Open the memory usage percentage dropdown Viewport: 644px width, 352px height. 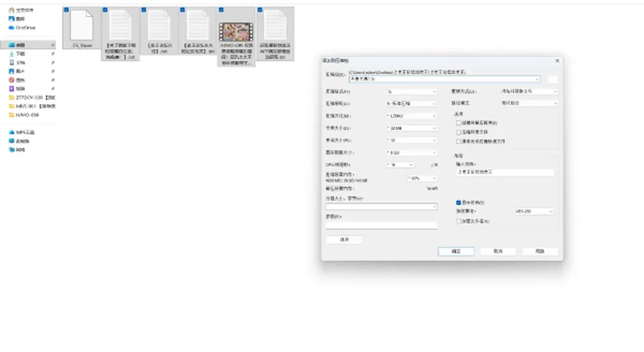422,178
